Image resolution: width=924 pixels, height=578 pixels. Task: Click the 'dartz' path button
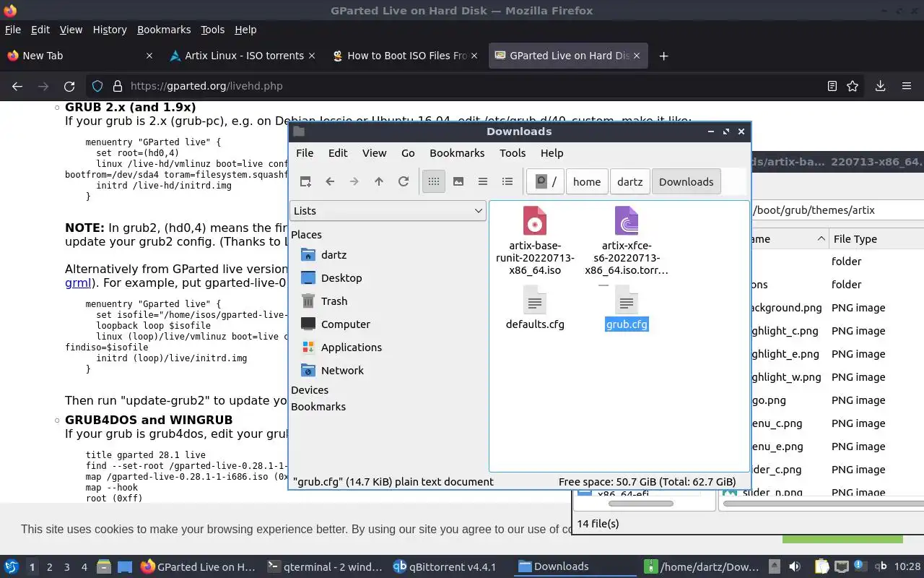pos(629,181)
